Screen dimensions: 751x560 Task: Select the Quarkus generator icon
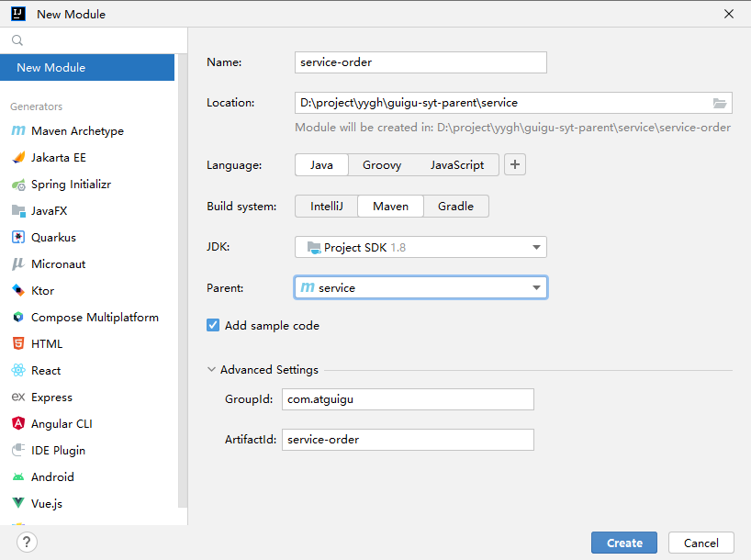point(18,237)
